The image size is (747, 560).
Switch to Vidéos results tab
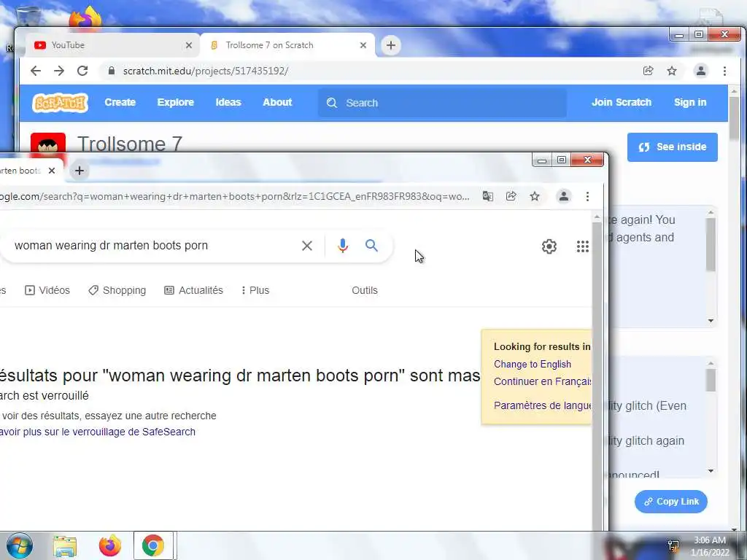coord(47,290)
